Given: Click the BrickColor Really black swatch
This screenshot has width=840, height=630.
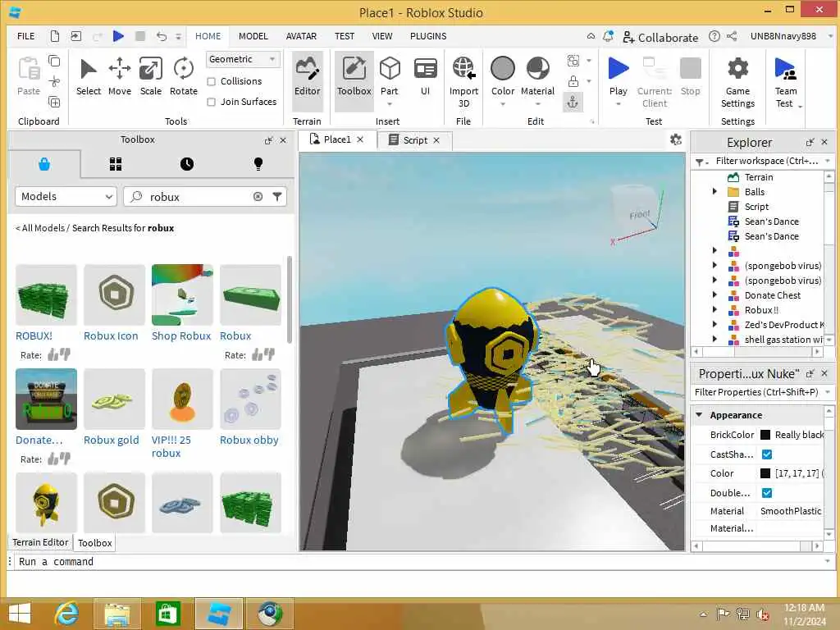Looking at the screenshot, I should tap(765, 435).
